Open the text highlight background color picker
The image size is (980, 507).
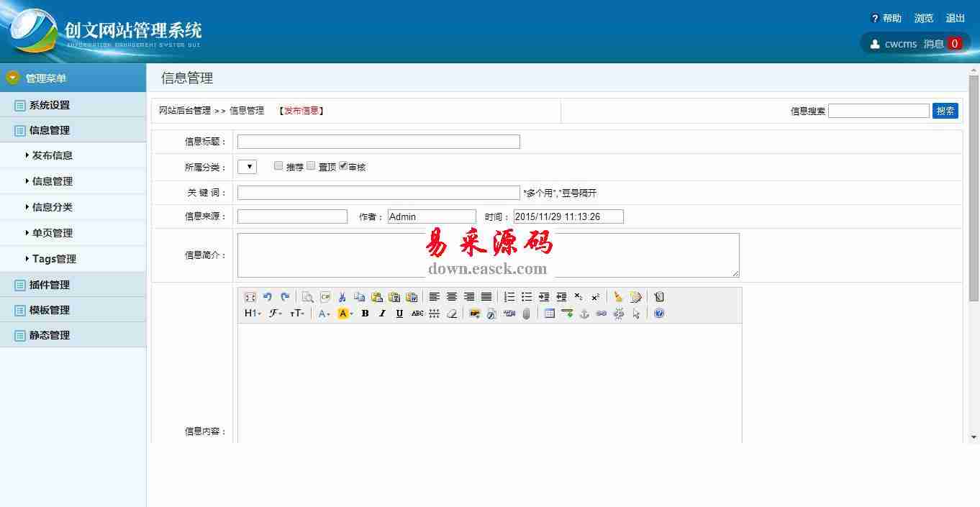[x=345, y=314]
